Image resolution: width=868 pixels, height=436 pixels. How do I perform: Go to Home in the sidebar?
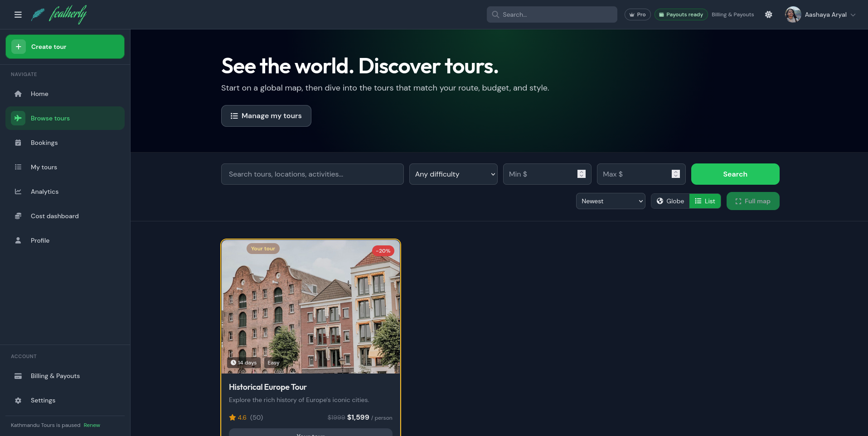pyautogui.click(x=65, y=94)
